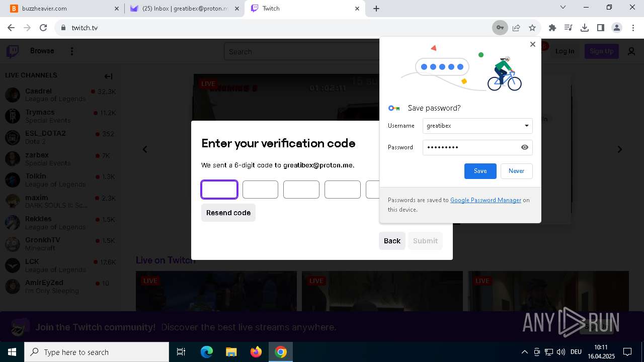Open GronkhTV channel in sidebar
Image resolution: width=644 pixels, height=362 pixels.
coord(60,244)
